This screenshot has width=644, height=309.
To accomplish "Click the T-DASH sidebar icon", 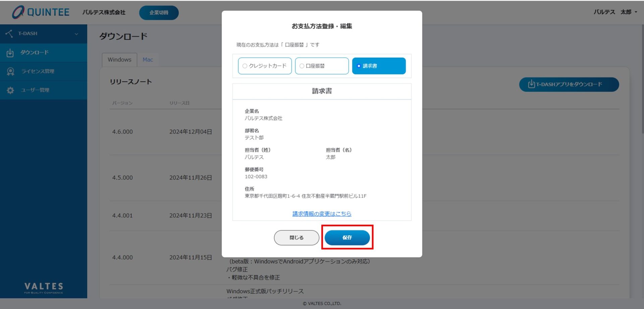I will pos(9,34).
